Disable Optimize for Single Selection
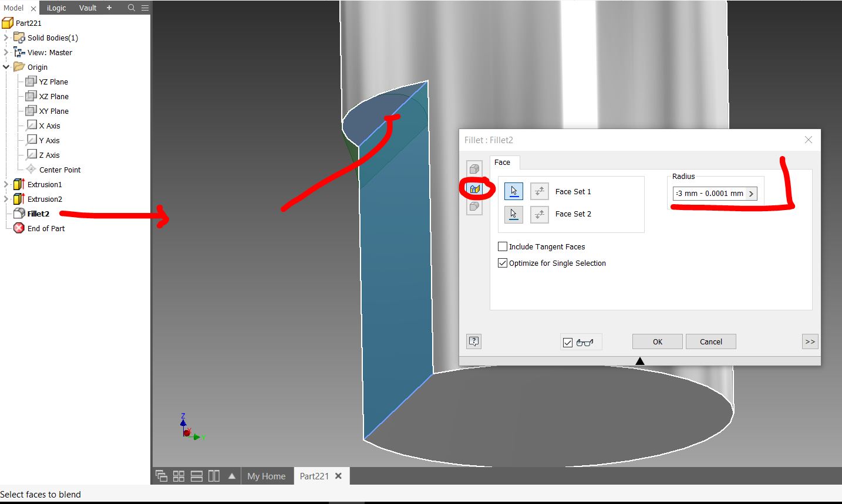Screen dimensions: 842x504 pyautogui.click(x=503, y=263)
